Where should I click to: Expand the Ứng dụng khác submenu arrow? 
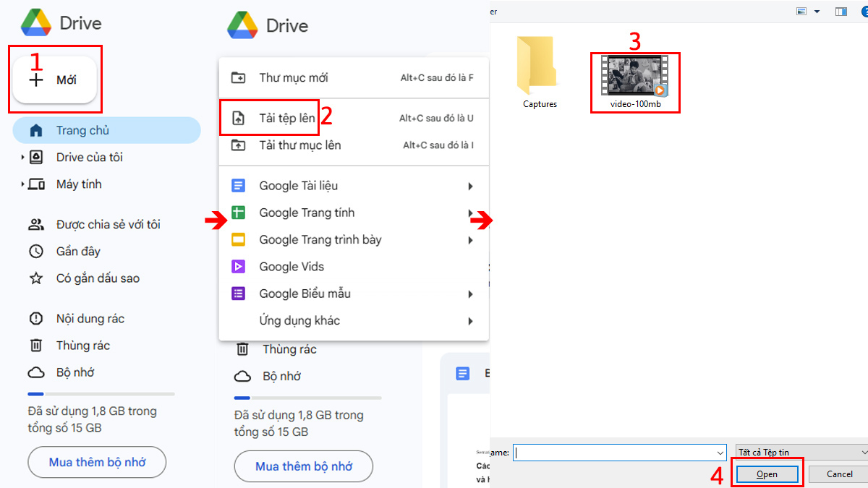tap(471, 321)
